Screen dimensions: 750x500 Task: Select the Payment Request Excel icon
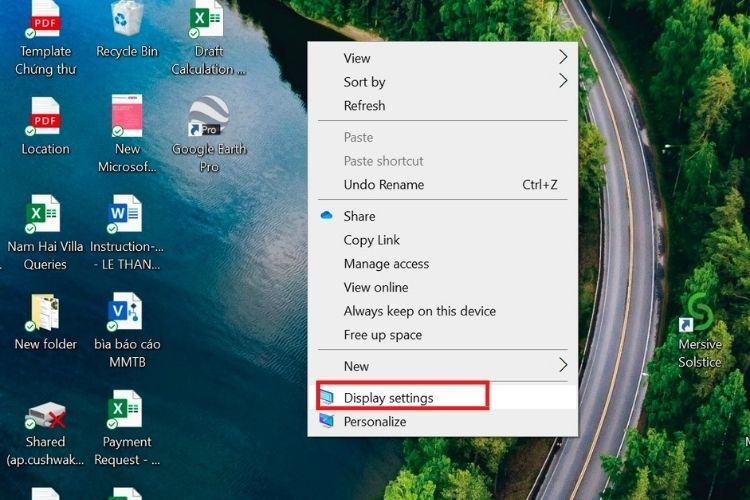click(125, 410)
